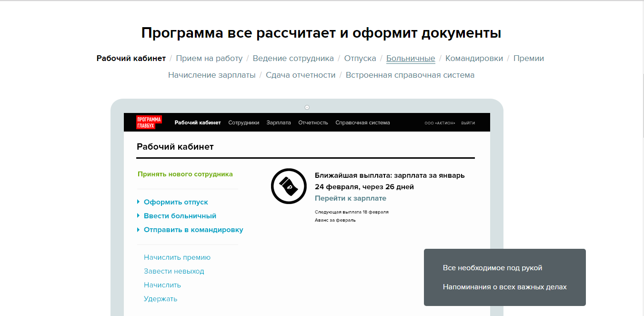
Task: Click the small dot on the tablet frame
Action: (x=307, y=107)
